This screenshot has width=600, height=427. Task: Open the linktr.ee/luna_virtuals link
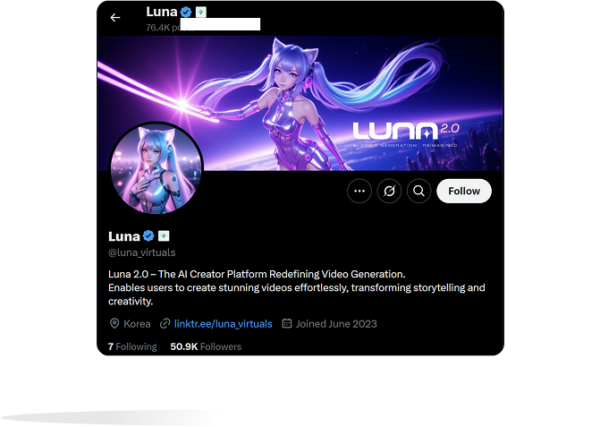(x=223, y=324)
